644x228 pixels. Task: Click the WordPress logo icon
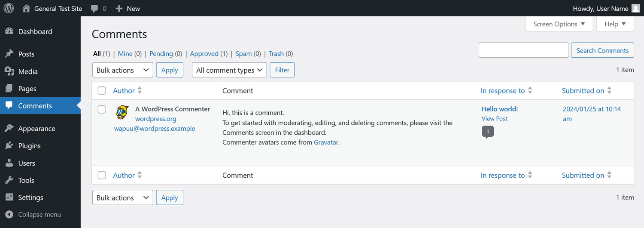9,8
